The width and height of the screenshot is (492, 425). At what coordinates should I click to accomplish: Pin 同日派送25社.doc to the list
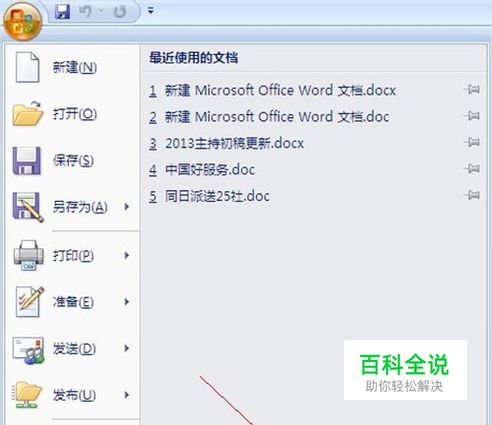pyautogui.click(x=472, y=195)
